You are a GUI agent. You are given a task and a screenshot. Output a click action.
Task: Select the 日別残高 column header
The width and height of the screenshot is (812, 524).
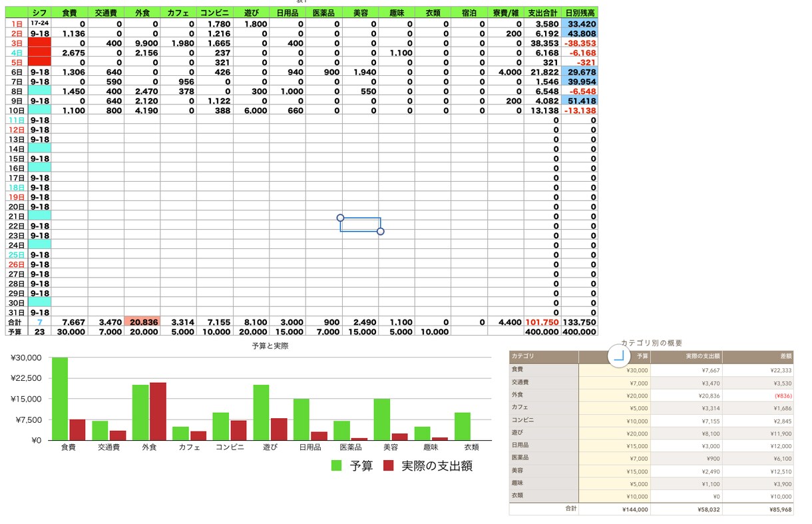pos(580,13)
